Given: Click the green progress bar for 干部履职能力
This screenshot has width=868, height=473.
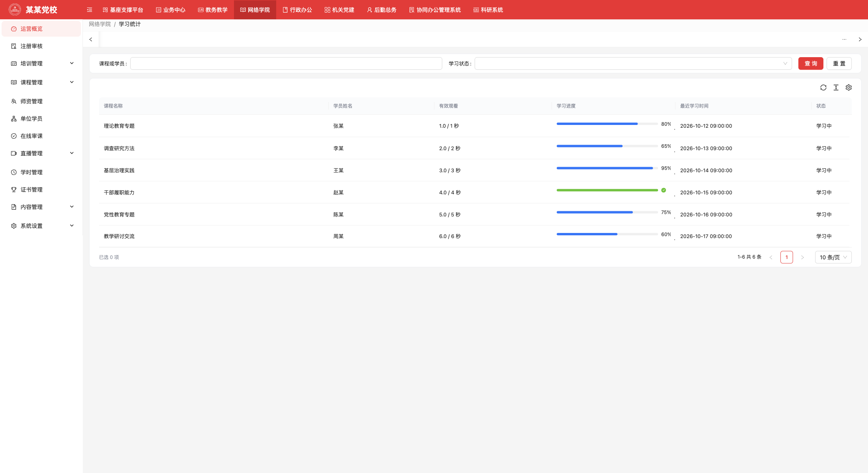Looking at the screenshot, I should coord(607,190).
